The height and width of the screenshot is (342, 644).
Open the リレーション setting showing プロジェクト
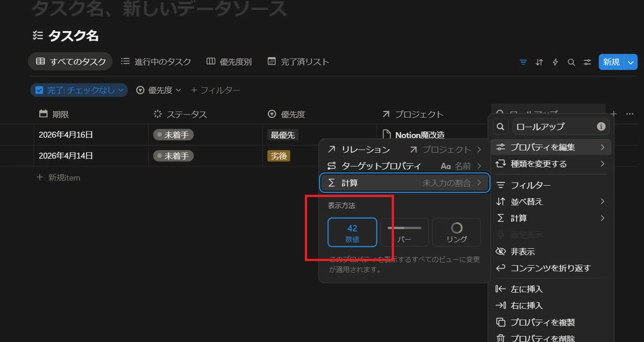(x=404, y=149)
